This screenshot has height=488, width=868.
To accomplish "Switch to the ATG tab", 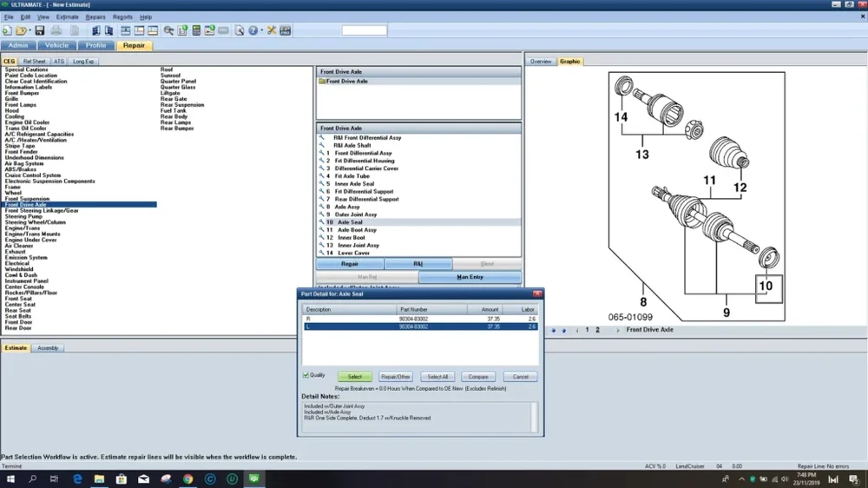I will click(59, 62).
